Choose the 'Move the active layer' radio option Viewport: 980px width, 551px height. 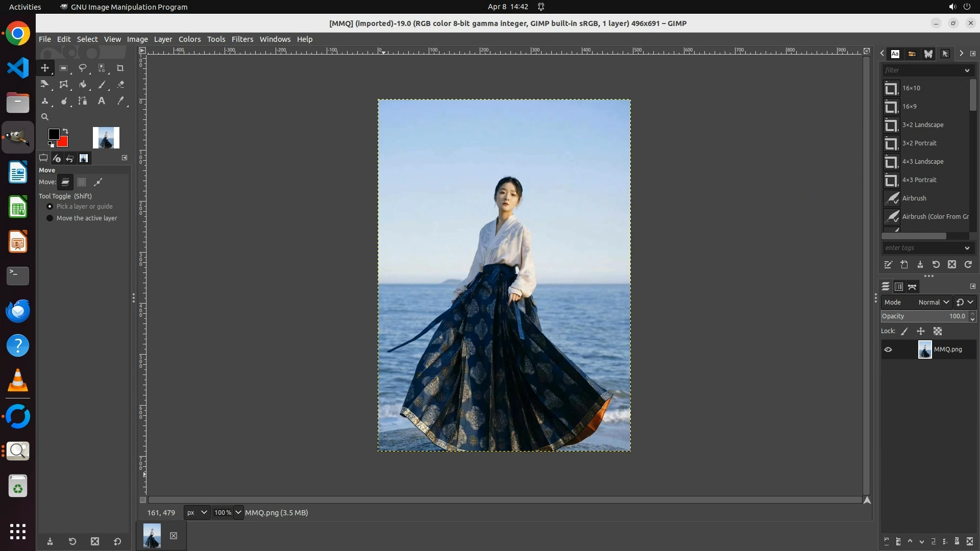50,218
